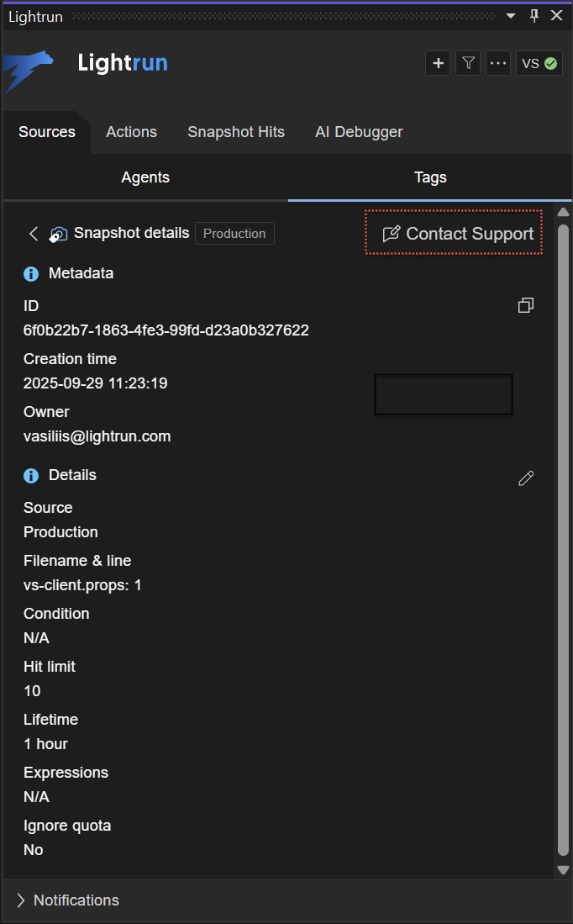This screenshot has height=924, width=573.
Task: Open the Snapshot Hits tab
Action: click(236, 132)
